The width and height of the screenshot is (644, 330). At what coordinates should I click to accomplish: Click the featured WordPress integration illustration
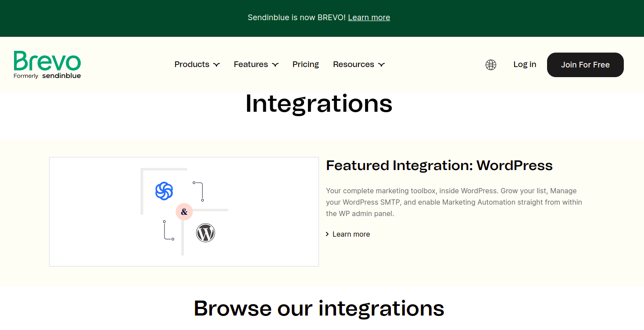click(184, 211)
